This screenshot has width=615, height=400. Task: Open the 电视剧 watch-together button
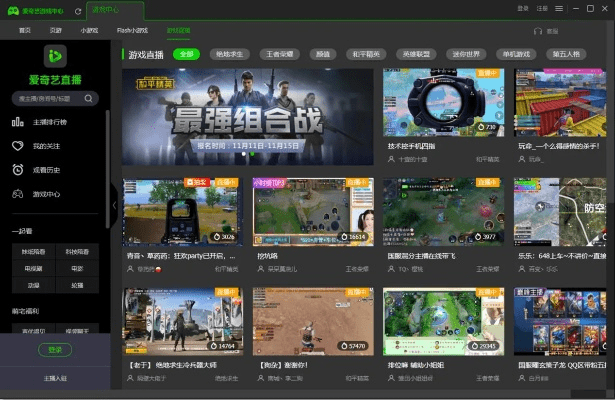[33, 269]
